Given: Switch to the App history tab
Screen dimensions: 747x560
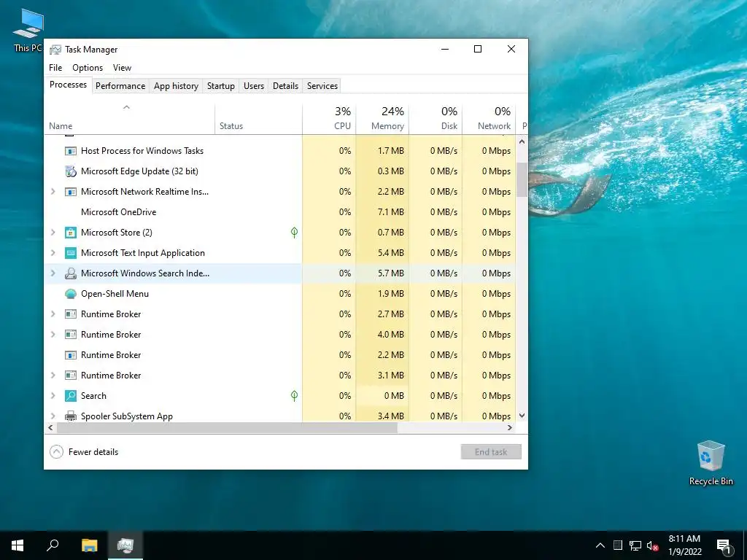Looking at the screenshot, I should tap(176, 86).
